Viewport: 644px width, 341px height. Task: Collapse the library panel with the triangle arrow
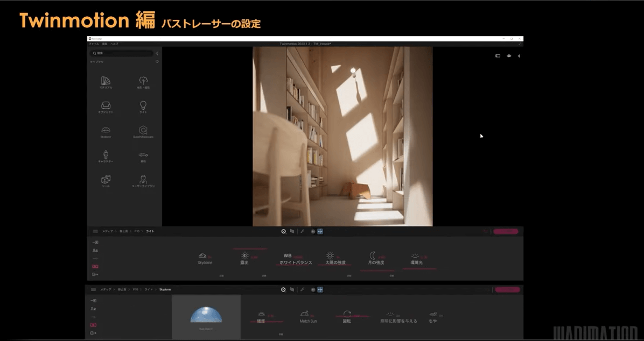pyautogui.click(x=157, y=53)
